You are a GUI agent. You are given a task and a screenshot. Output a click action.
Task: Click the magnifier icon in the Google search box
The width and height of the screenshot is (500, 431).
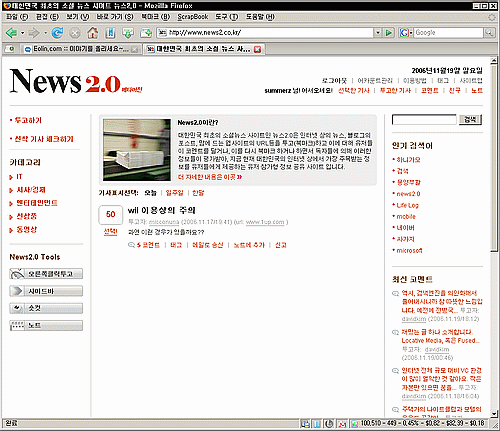tap(489, 33)
